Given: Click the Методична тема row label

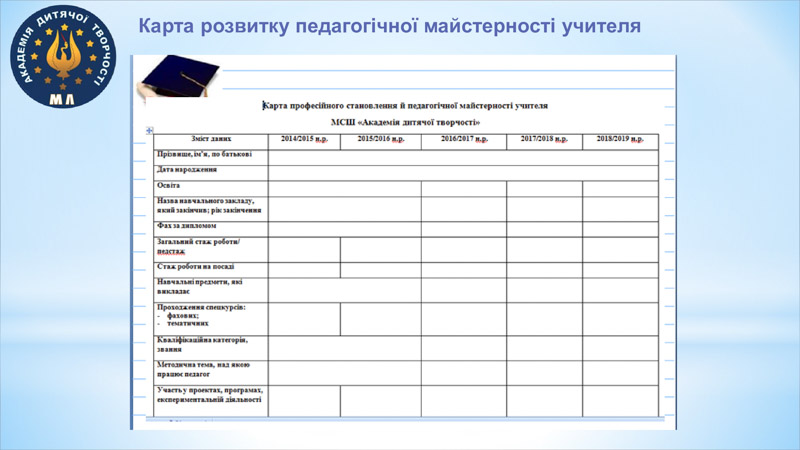Looking at the screenshot, I should pyautogui.click(x=203, y=370).
